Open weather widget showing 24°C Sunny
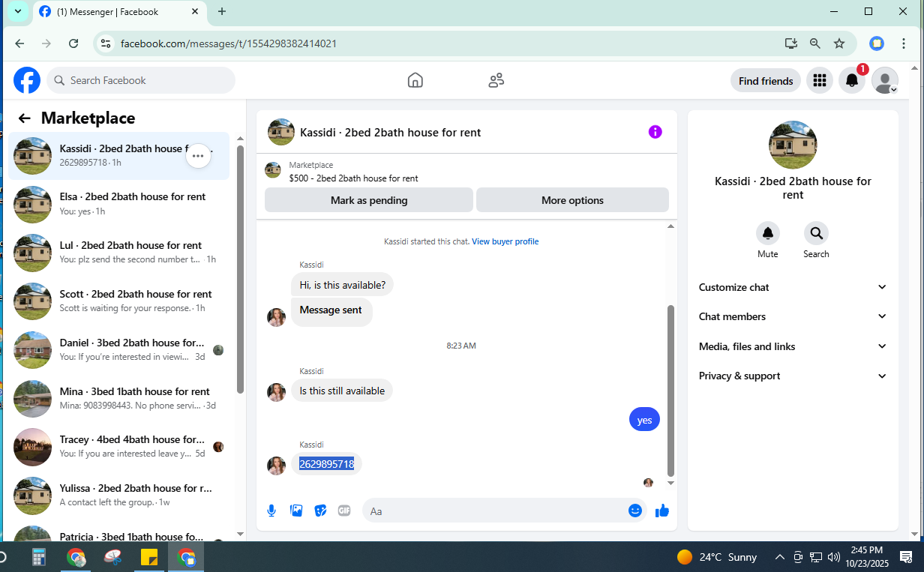The image size is (924, 572). (x=717, y=557)
